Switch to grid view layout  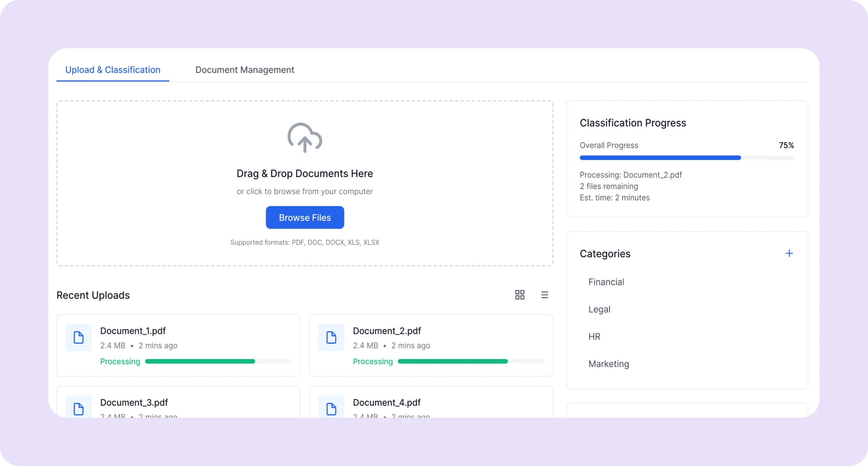[519, 295]
